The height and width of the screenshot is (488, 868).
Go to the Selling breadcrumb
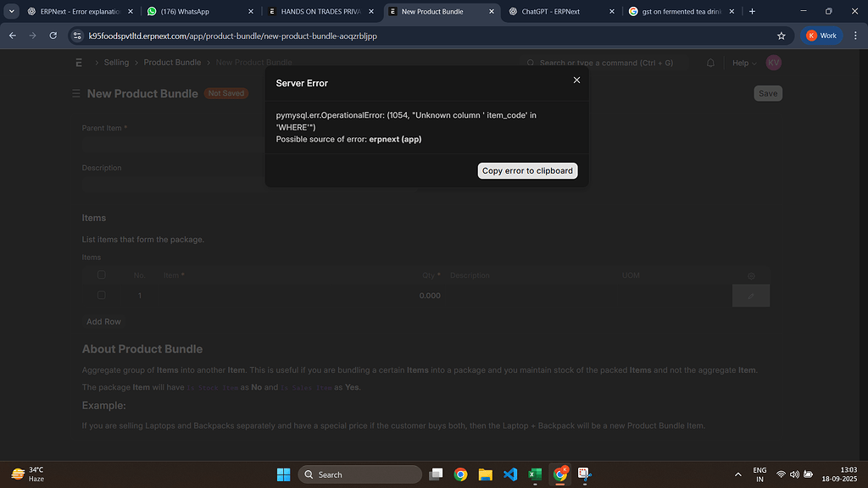116,63
